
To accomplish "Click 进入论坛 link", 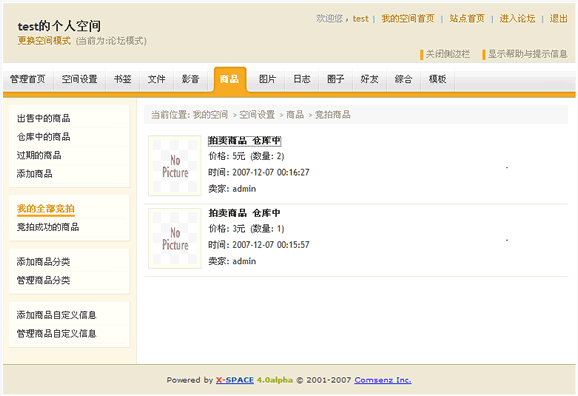I will point(517,19).
